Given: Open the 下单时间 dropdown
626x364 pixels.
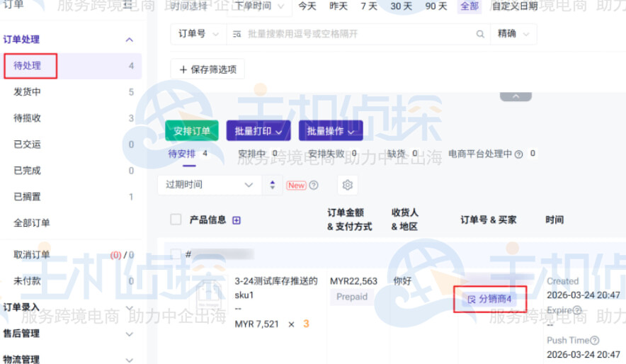Looking at the screenshot, I should (x=259, y=6).
